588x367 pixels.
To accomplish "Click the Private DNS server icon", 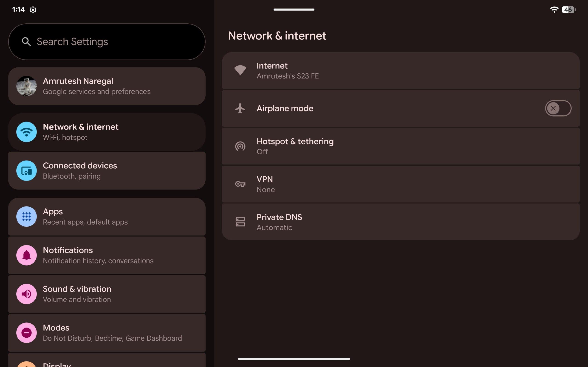I will tap(240, 222).
